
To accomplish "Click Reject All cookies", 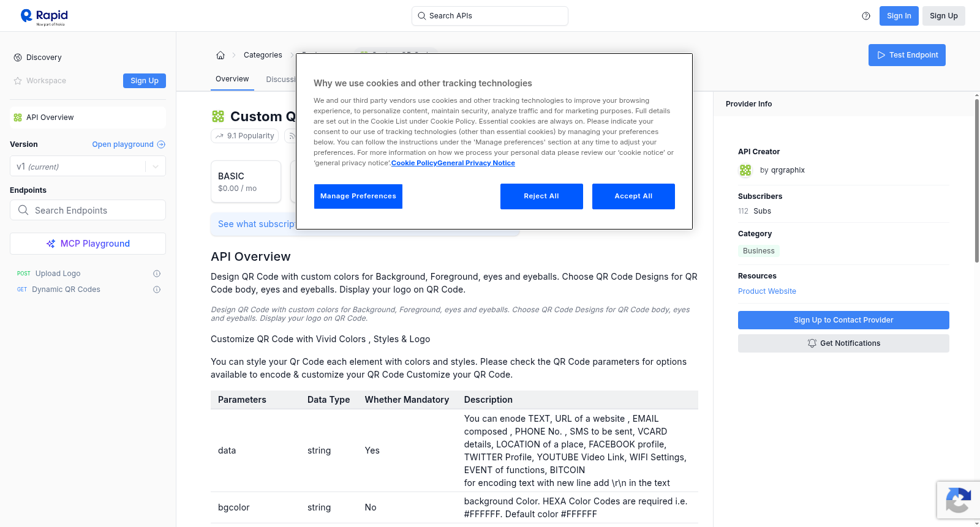I will (541, 196).
